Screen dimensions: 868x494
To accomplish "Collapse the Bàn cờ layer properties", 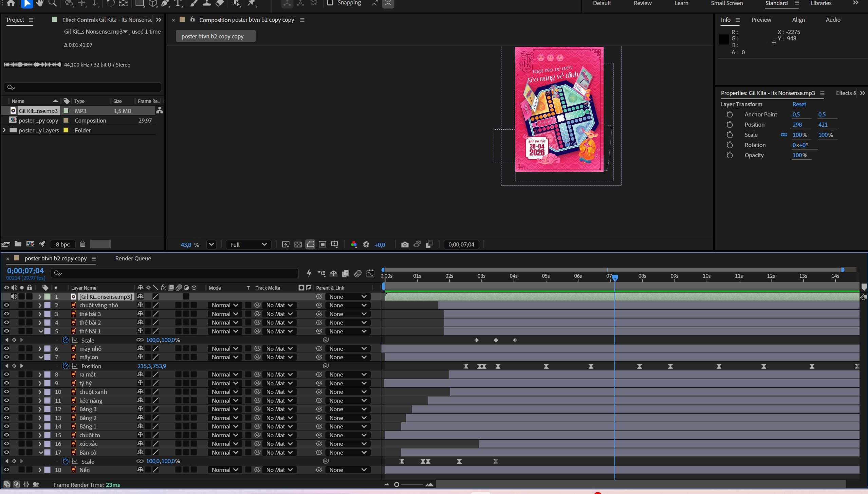I will [40, 453].
